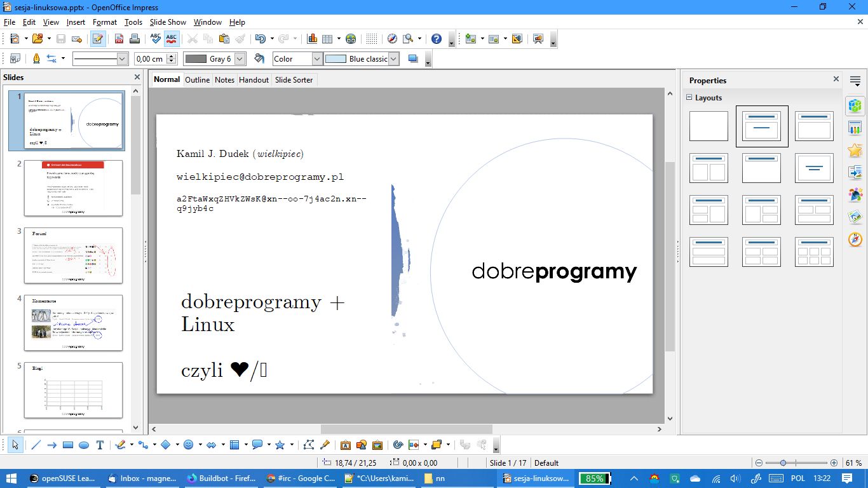Screen dimensions: 868x488
Task: Switch to the Slide Sorter tab
Action: [x=294, y=79]
